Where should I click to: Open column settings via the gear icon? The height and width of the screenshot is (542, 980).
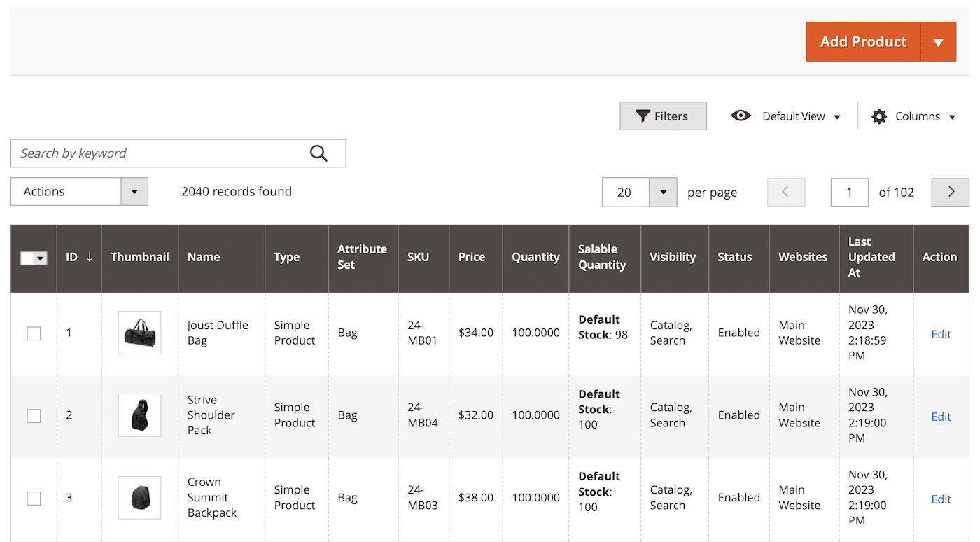pos(878,116)
